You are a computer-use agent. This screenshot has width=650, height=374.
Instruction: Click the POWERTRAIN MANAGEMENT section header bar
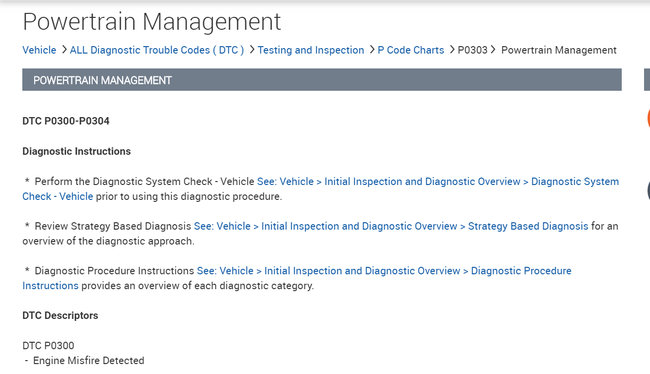322,80
